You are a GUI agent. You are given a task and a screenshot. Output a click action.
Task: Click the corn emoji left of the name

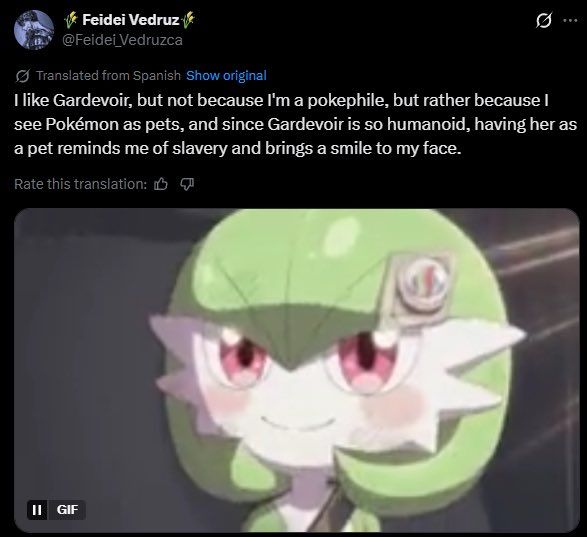(71, 20)
